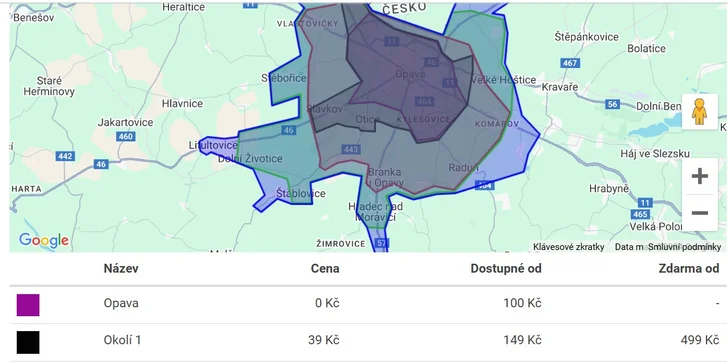Click road 442 shield on map
The image size is (728, 364).
65,156
